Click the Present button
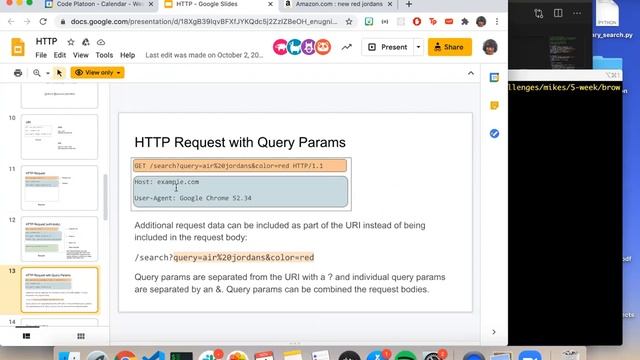 pyautogui.click(x=388, y=47)
